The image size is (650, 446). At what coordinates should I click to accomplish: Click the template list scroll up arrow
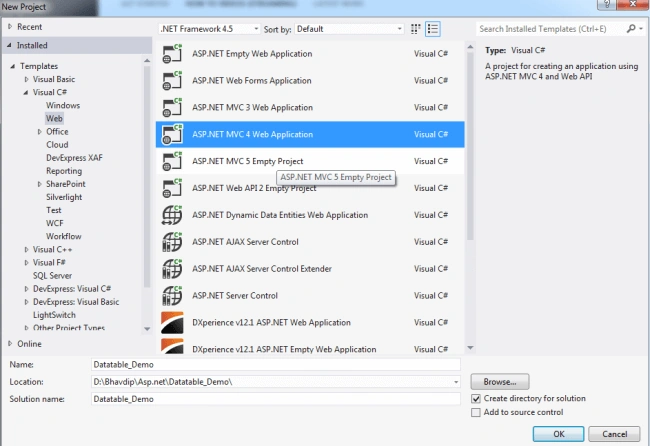470,47
